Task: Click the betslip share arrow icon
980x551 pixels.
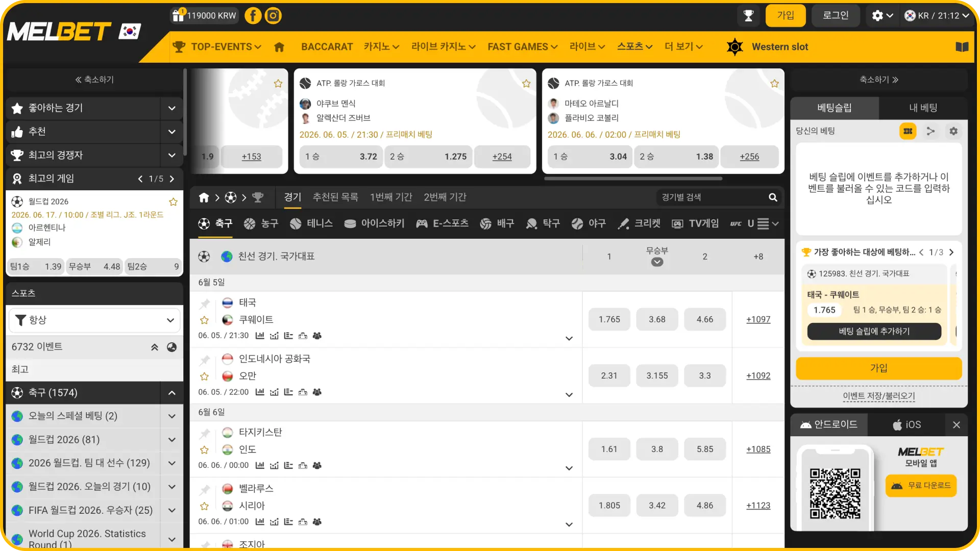Action: 931,131
